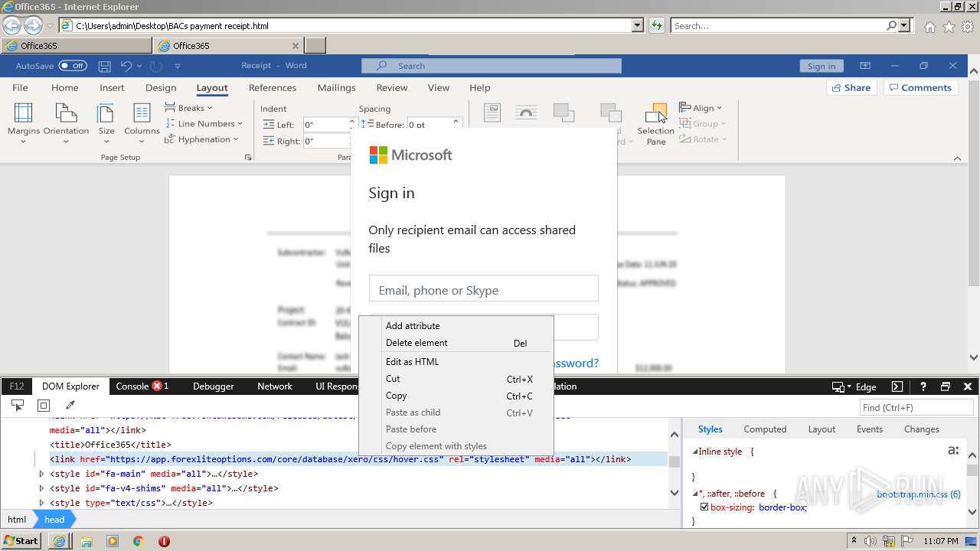Click the Internet Explorer Forward arrow
The width and height of the screenshot is (980, 551).
coord(33,25)
